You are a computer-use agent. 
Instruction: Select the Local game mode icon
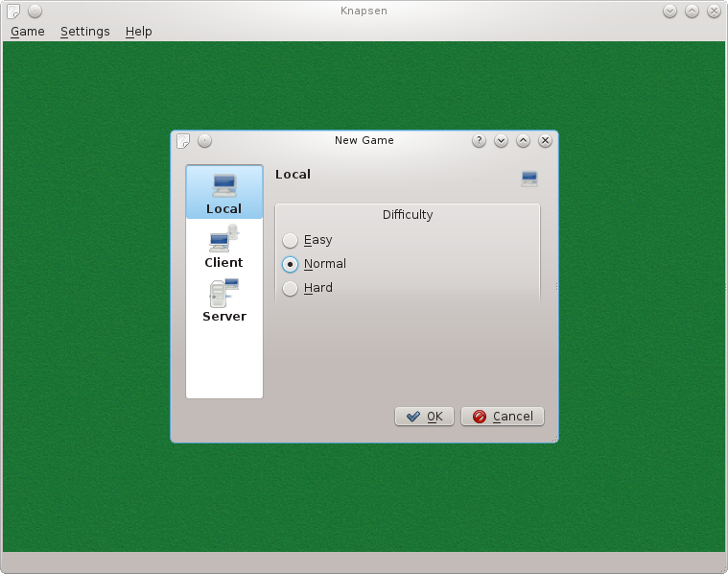point(224,191)
